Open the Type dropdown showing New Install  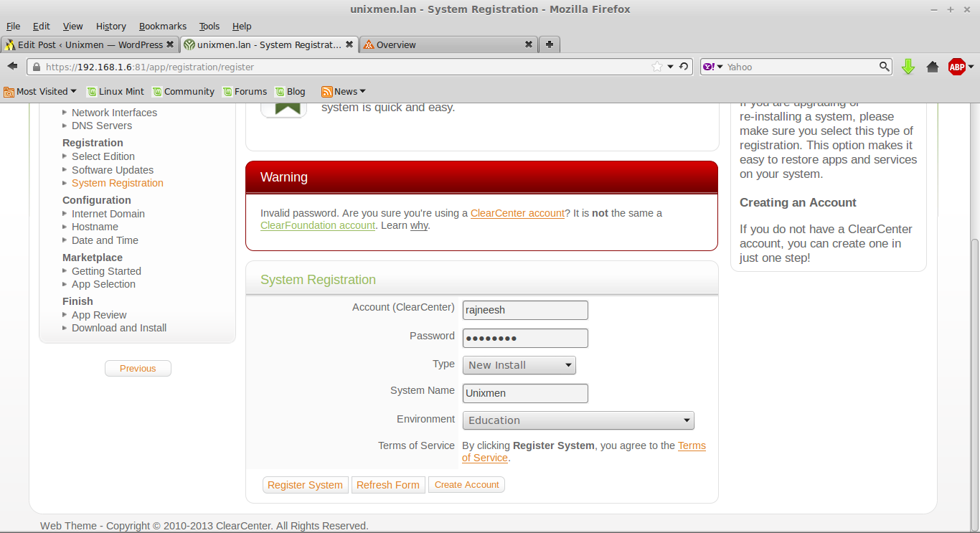(519, 365)
